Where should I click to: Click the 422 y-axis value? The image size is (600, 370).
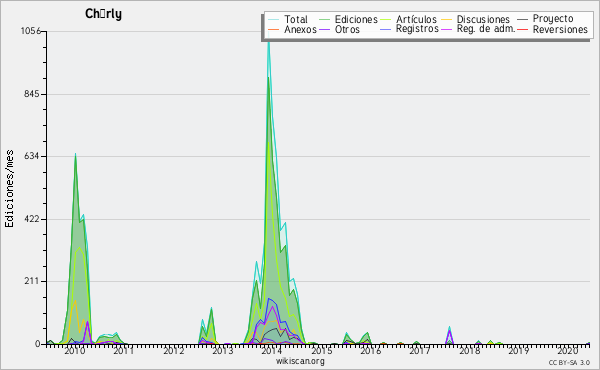(x=32, y=219)
